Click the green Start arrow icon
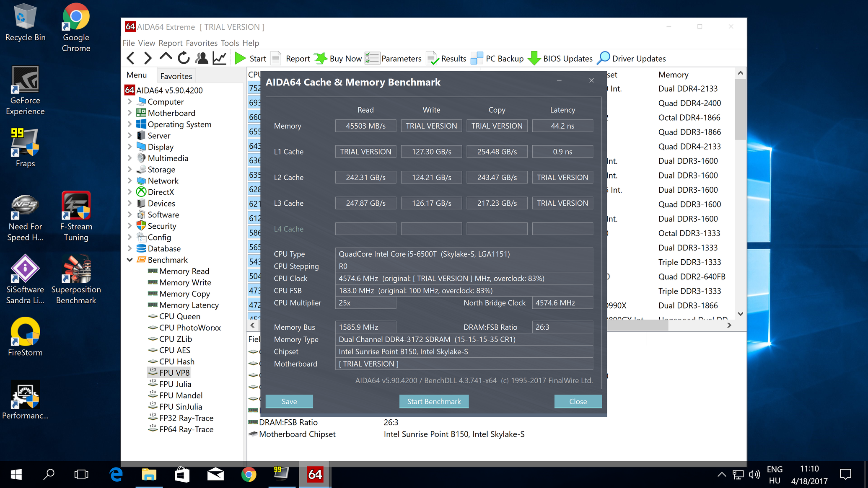Viewport: 868px width, 488px height. click(240, 58)
